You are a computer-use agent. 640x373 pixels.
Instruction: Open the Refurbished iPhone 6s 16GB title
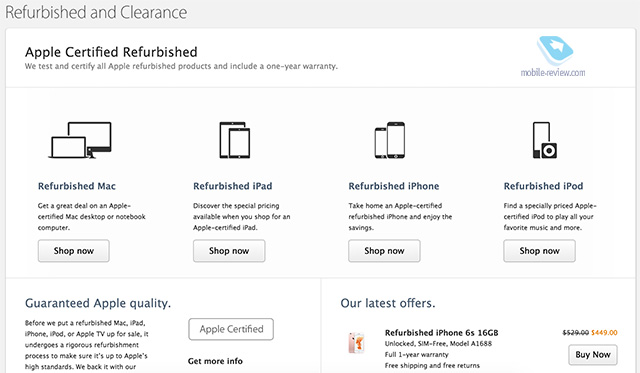coord(441,333)
